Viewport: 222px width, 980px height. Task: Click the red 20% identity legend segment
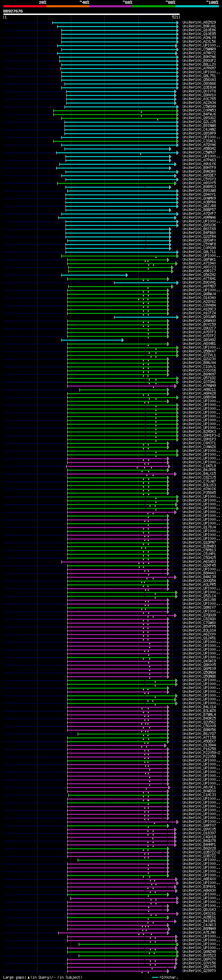pos(25,6)
